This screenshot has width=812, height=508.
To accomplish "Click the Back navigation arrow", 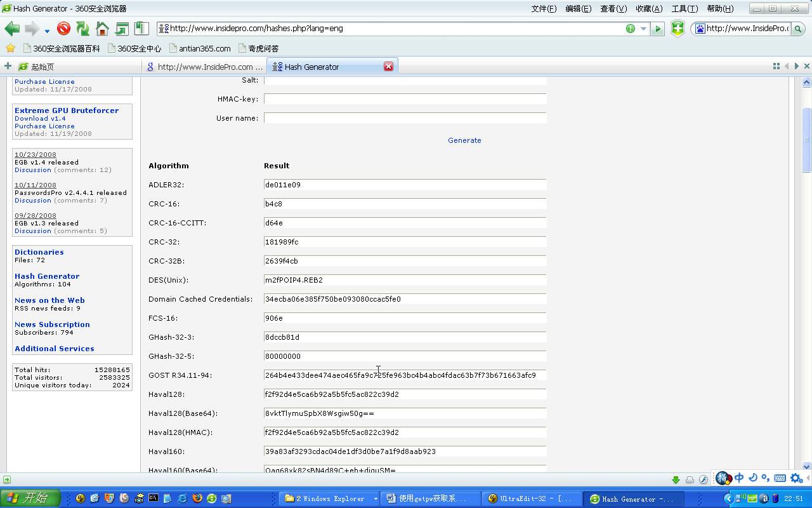I will 13,29.
